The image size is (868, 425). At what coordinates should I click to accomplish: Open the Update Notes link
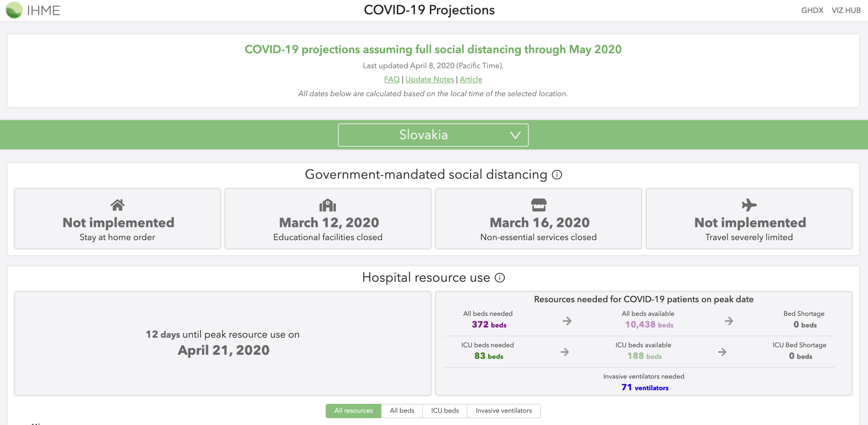(429, 80)
